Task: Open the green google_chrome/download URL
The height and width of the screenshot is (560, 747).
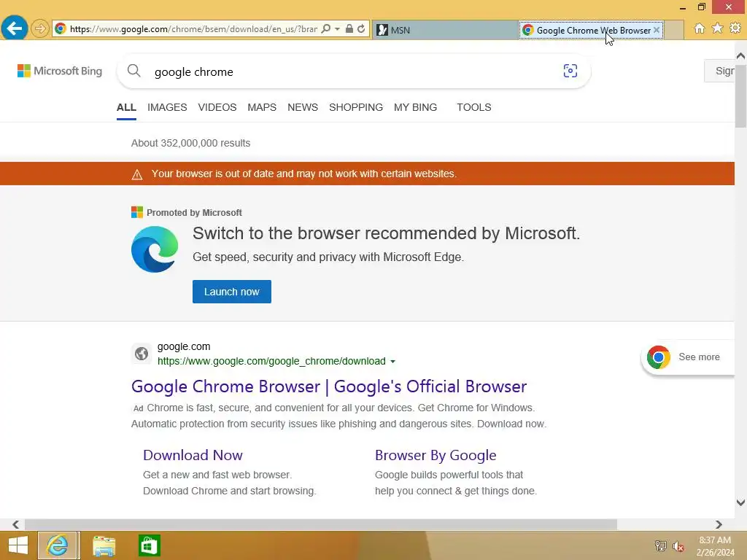Action: pyautogui.click(x=271, y=362)
